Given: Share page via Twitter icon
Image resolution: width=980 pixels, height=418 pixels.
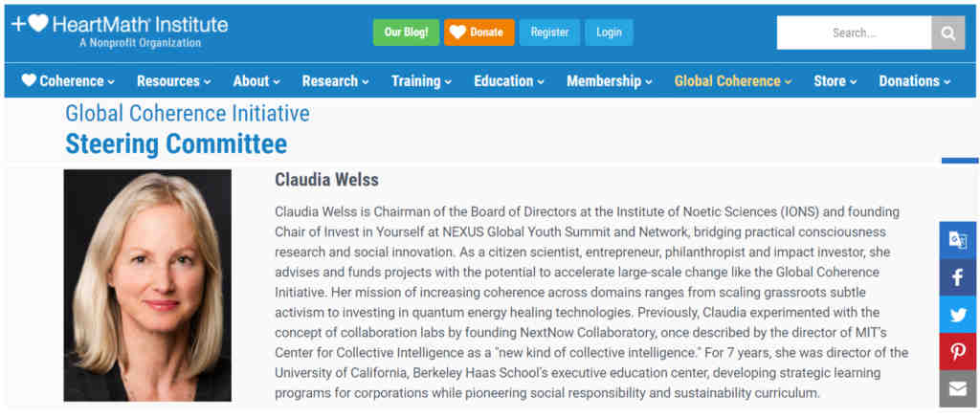Looking at the screenshot, I should coord(957,315).
